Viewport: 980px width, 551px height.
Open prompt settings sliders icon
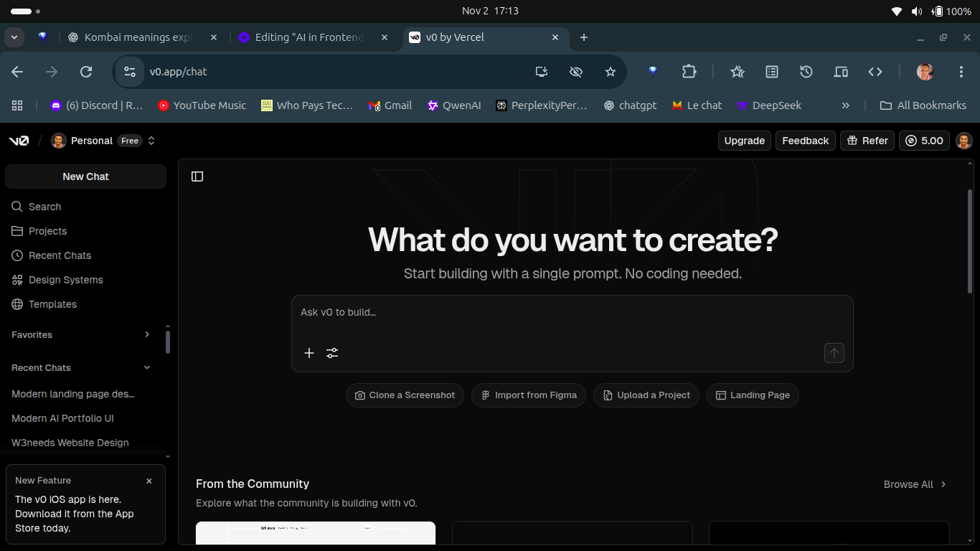332,353
